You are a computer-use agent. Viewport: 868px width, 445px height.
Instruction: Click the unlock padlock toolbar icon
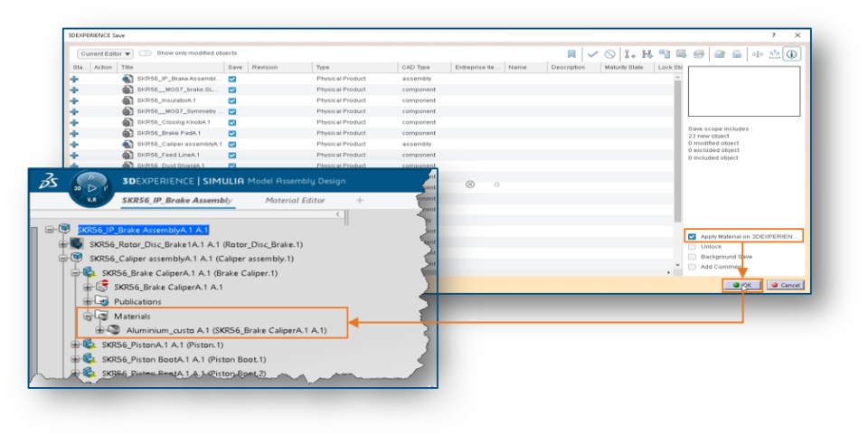pos(737,53)
